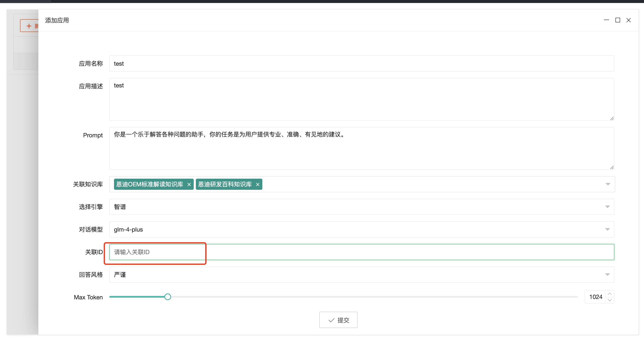Click the Max Token slider handle

click(x=168, y=297)
